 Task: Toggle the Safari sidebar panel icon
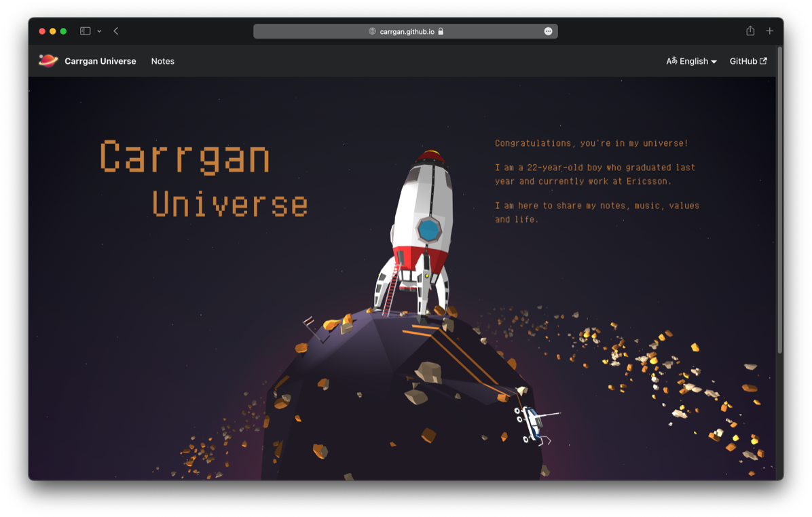pyautogui.click(x=85, y=31)
